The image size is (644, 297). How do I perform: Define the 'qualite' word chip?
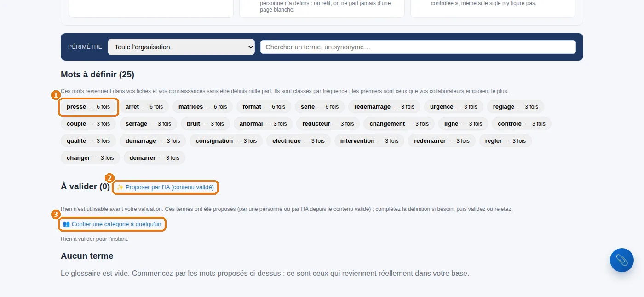pos(88,141)
